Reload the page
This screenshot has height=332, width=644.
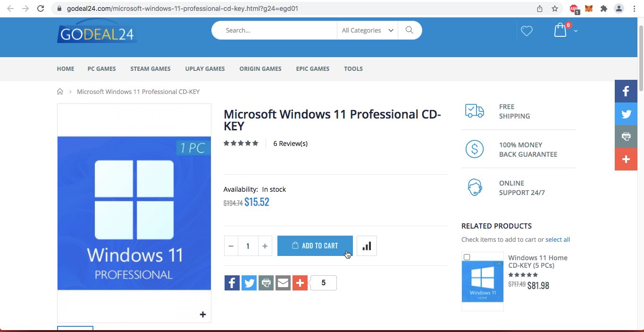pyautogui.click(x=41, y=9)
